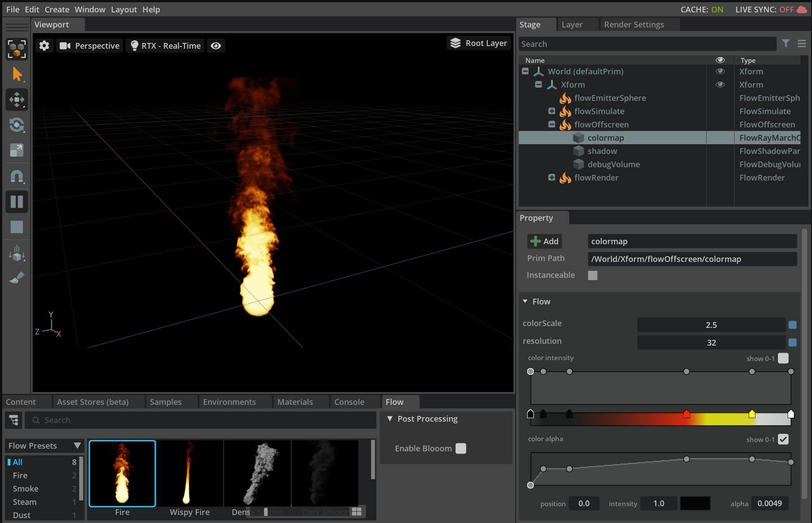Select the Move tool in left toolbar

pyautogui.click(x=17, y=100)
